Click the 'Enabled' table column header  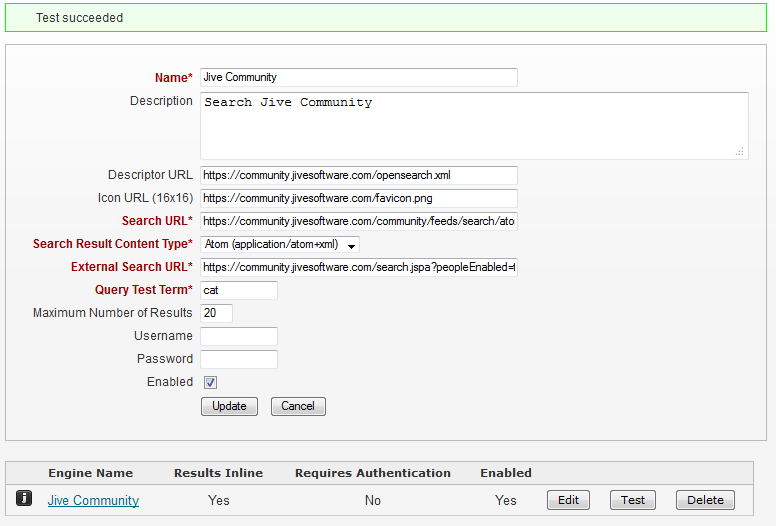[x=506, y=473]
